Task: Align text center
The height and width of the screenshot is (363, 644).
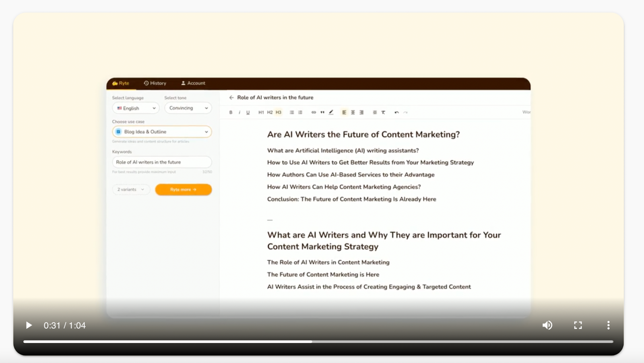Action: pos(353,113)
